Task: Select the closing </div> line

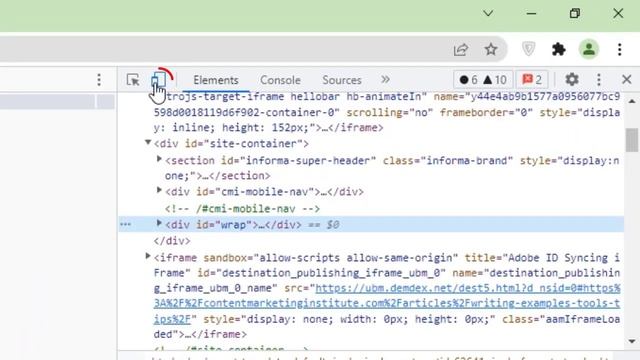Action: (x=172, y=241)
